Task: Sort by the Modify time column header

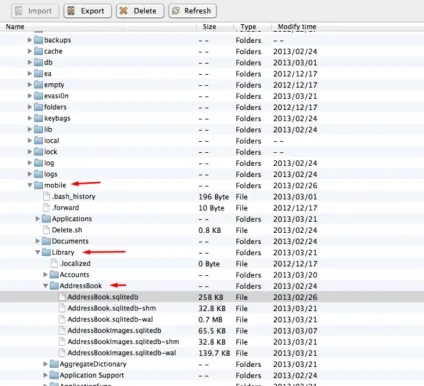Action: [297, 27]
